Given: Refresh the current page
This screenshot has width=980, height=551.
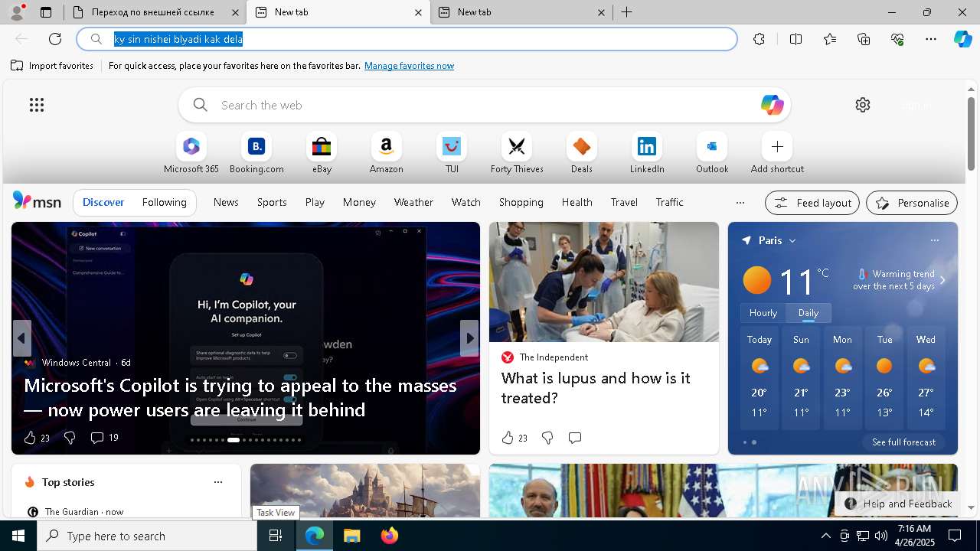Looking at the screenshot, I should click(x=55, y=39).
